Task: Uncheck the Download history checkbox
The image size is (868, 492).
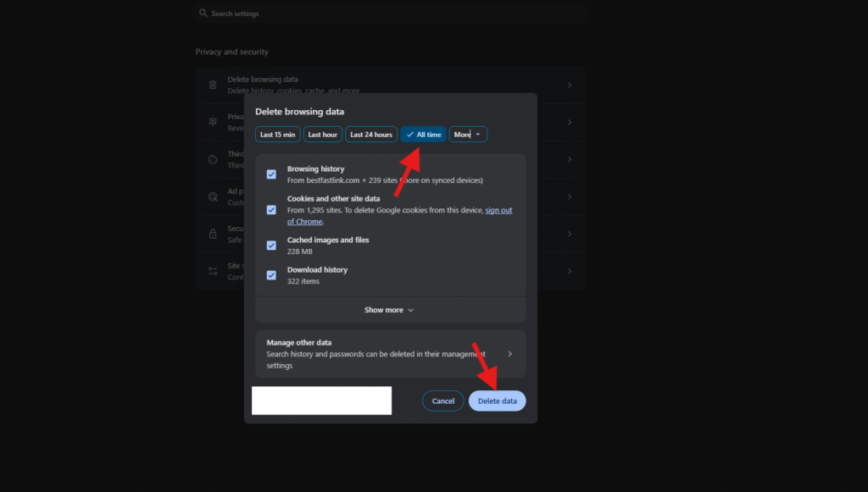Action: click(271, 275)
